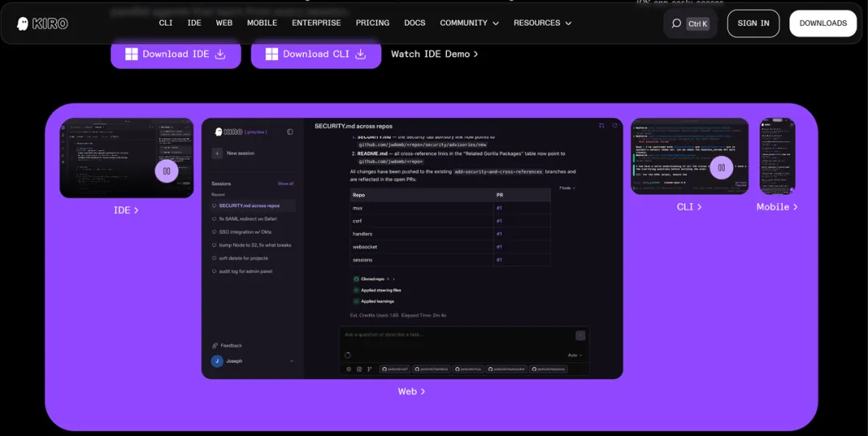Image resolution: width=868 pixels, height=436 pixels.
Task: Expand Joseph's account menu chevron
Action: click(292, 361)
